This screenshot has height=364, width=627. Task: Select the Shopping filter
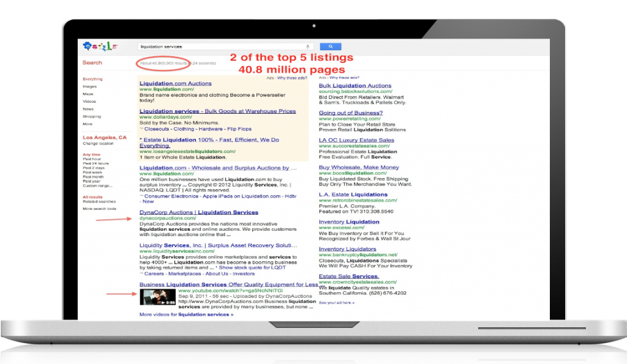(92, 117)
